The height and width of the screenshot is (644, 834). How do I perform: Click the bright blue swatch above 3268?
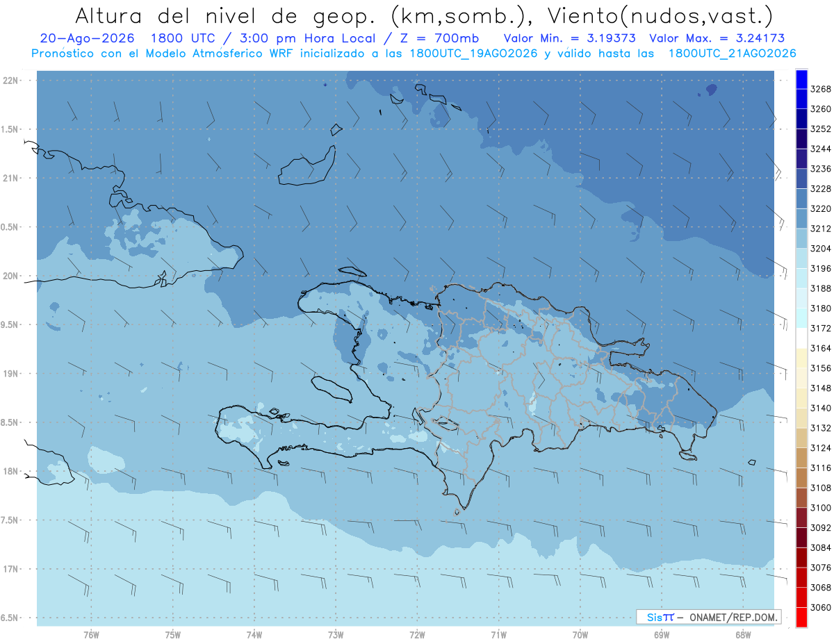pyautogui.click(x=801, y=79)
